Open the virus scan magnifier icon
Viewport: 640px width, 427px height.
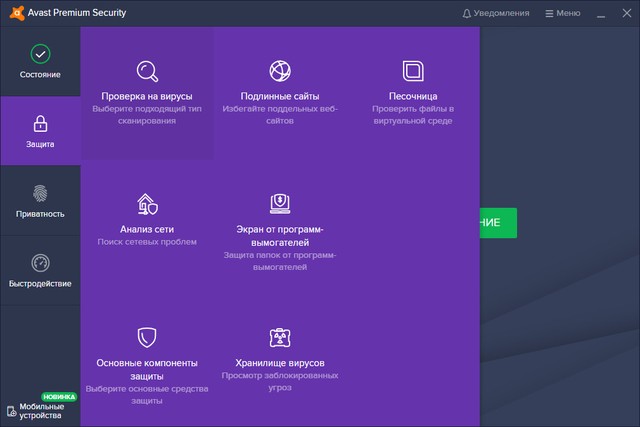147,71
